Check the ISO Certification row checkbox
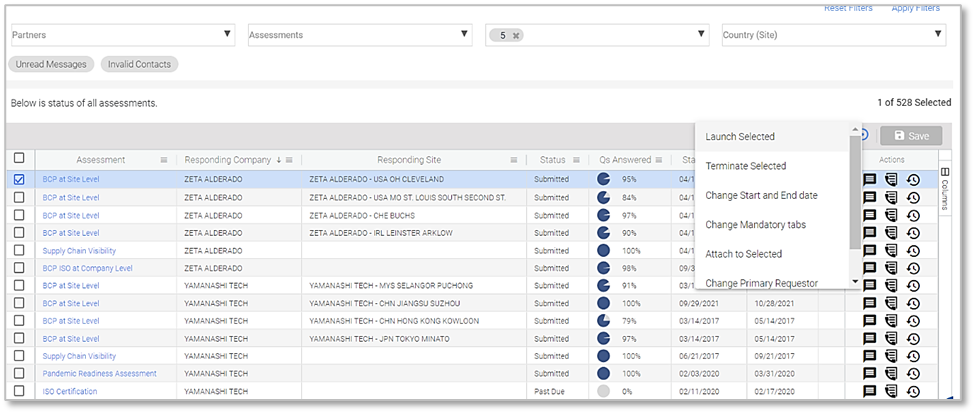Viewport: 975px width, 414px height. click(19, 391)
